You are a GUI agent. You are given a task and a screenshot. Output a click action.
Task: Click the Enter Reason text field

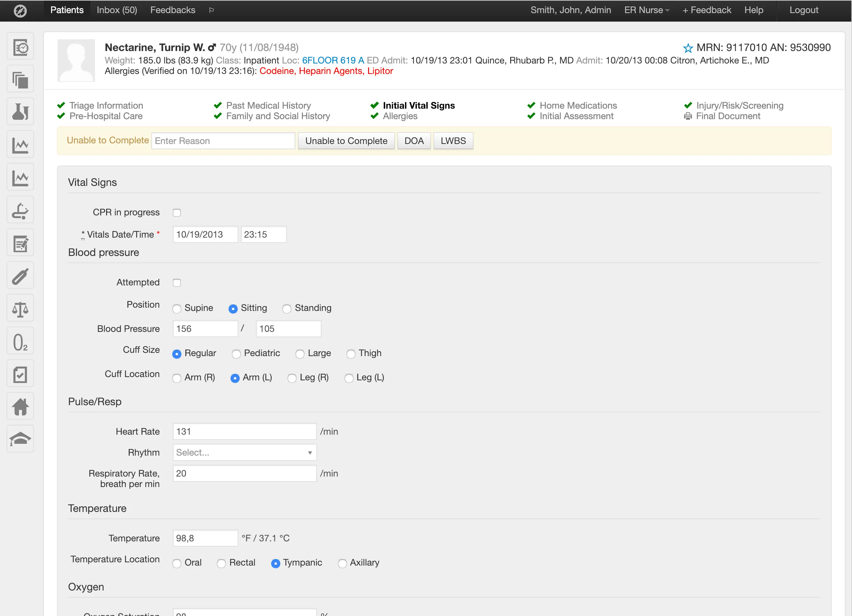[223, 140]
